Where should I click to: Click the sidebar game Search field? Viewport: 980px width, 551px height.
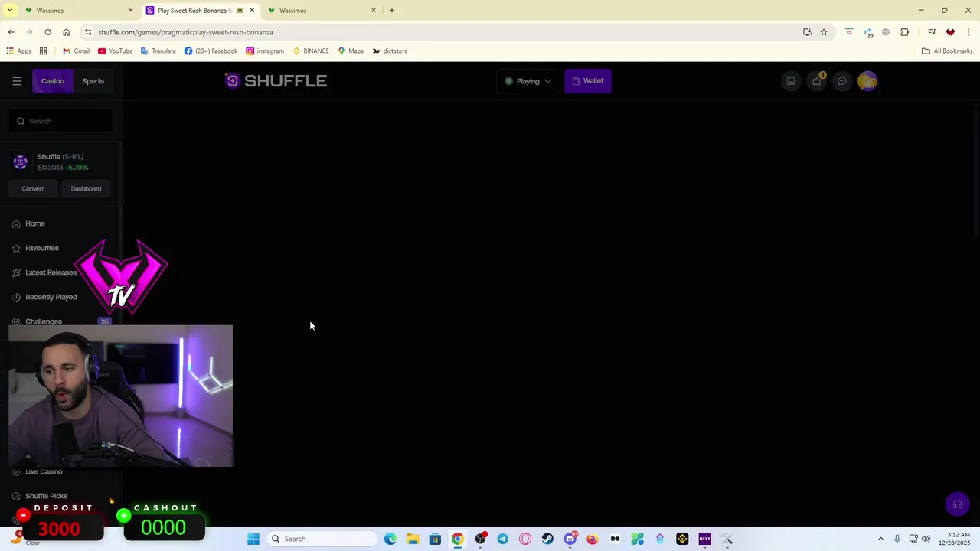pyautogui.click(x=61, y=121)
